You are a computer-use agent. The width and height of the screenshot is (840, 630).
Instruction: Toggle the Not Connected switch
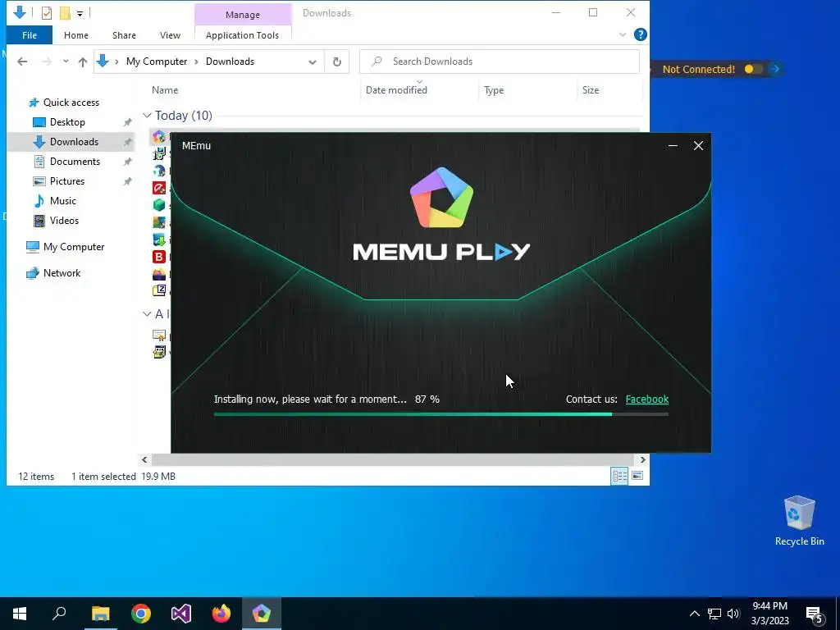(753, 69)
